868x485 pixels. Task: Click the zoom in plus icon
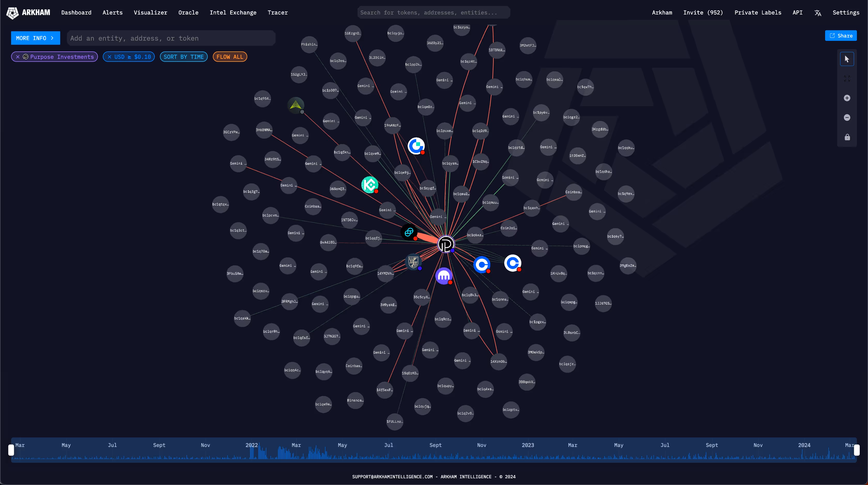[x=847, y=98]
